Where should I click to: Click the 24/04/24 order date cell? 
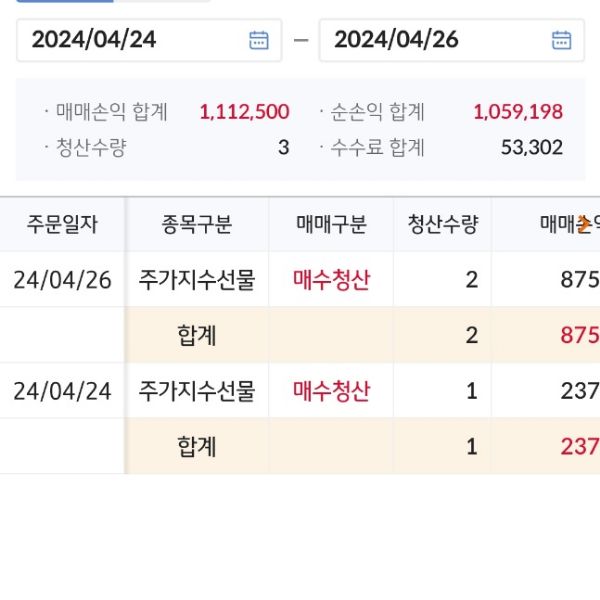tap(62, 391)
